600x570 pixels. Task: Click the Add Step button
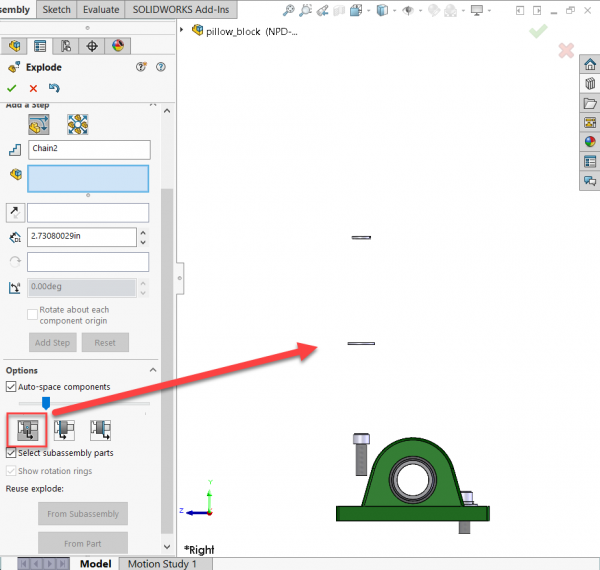53,342
